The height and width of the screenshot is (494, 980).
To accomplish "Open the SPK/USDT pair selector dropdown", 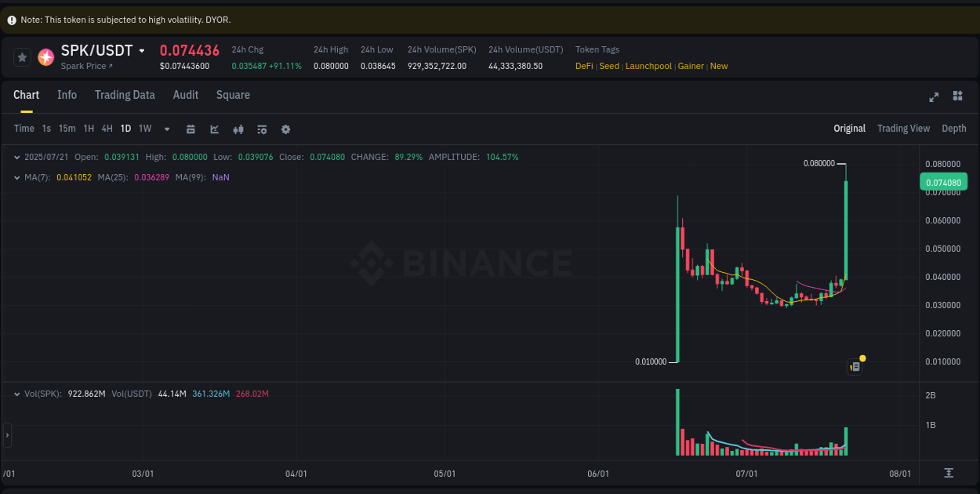I will click(x=142, y=50).
